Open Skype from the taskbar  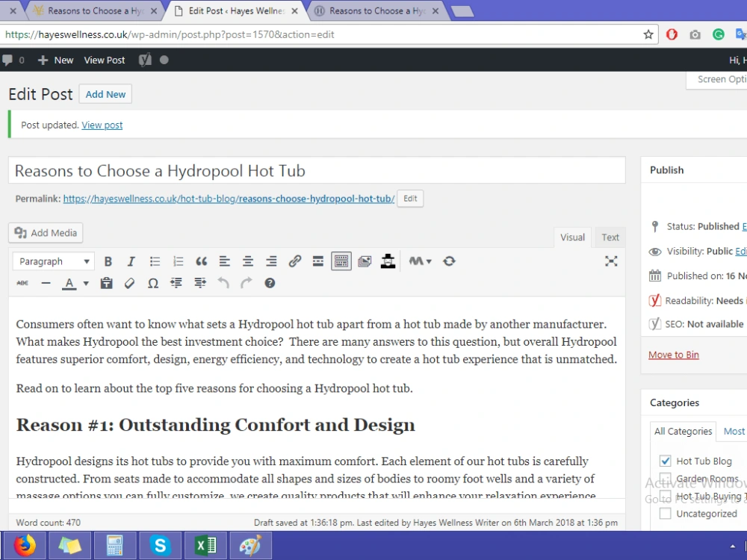pos(160,546)
